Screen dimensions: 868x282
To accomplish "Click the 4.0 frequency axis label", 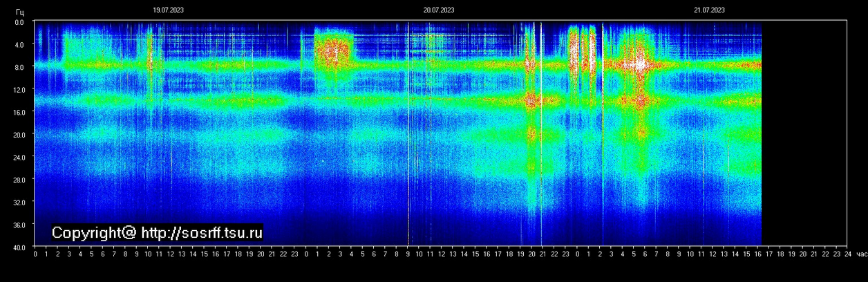I will coord(19,45).
